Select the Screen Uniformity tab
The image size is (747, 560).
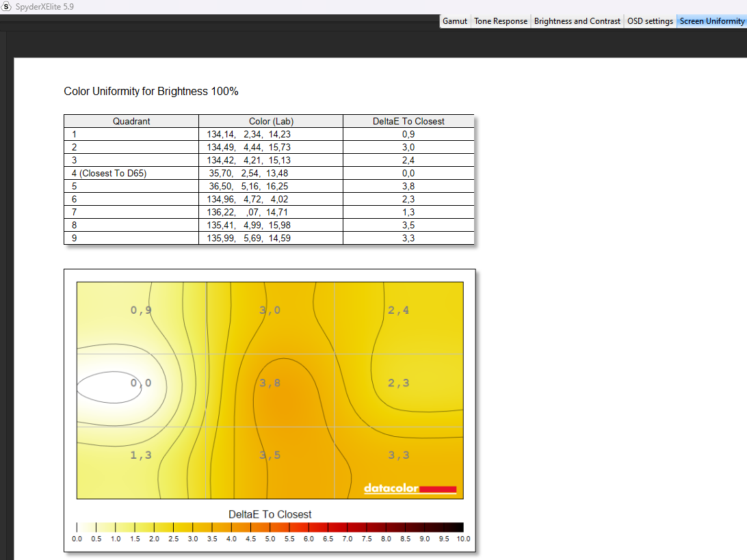711,21
